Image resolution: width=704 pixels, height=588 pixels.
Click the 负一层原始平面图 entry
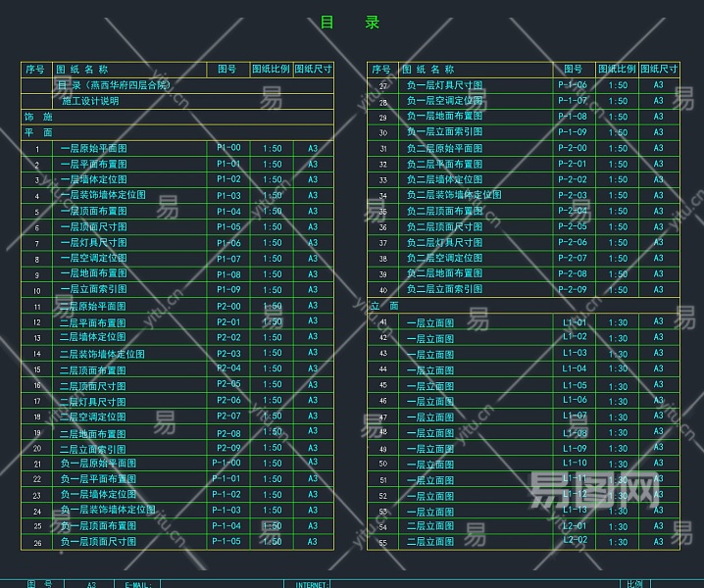point(98,464)
